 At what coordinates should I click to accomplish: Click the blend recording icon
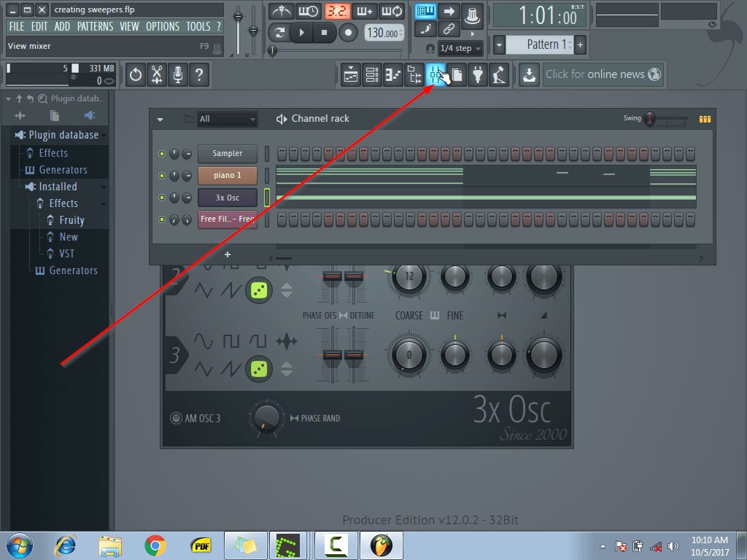pyautogui.click(x=365, y=11)
